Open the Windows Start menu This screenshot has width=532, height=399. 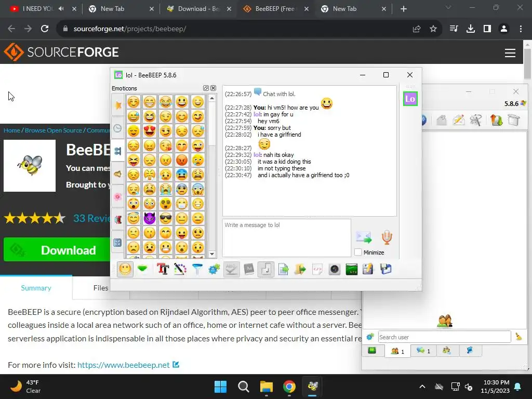coord(220,387)
